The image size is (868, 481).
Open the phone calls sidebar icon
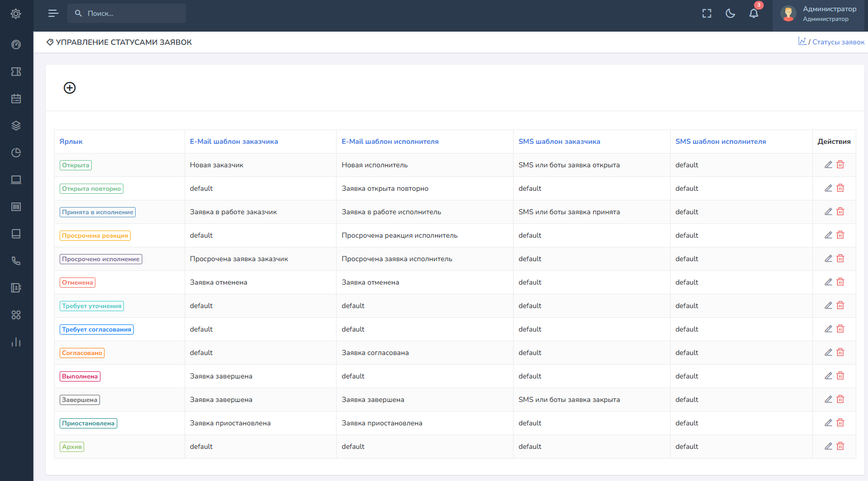pos(16,261)
